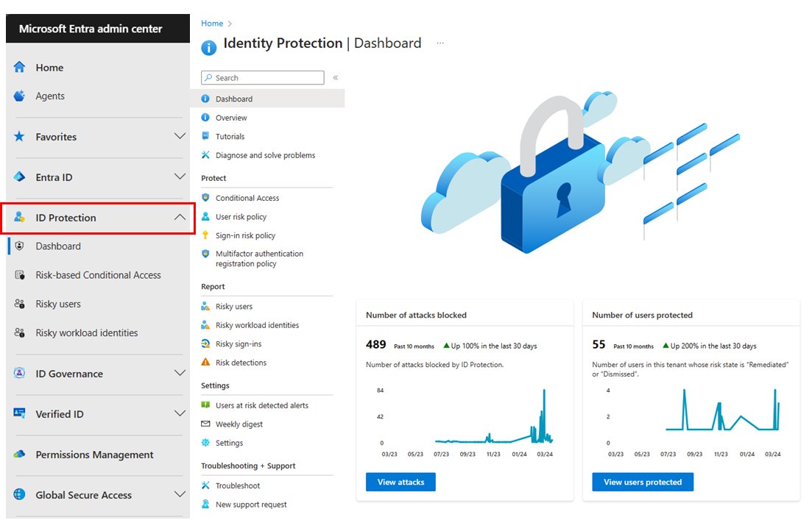Click the Conditional Access menu label
Screen dimensions: 812x520
247,198
